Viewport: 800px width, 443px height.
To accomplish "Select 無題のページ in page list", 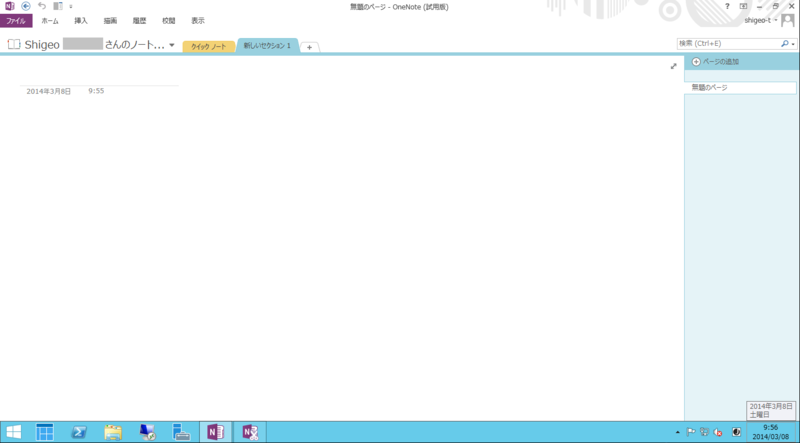I will point(740,88).
